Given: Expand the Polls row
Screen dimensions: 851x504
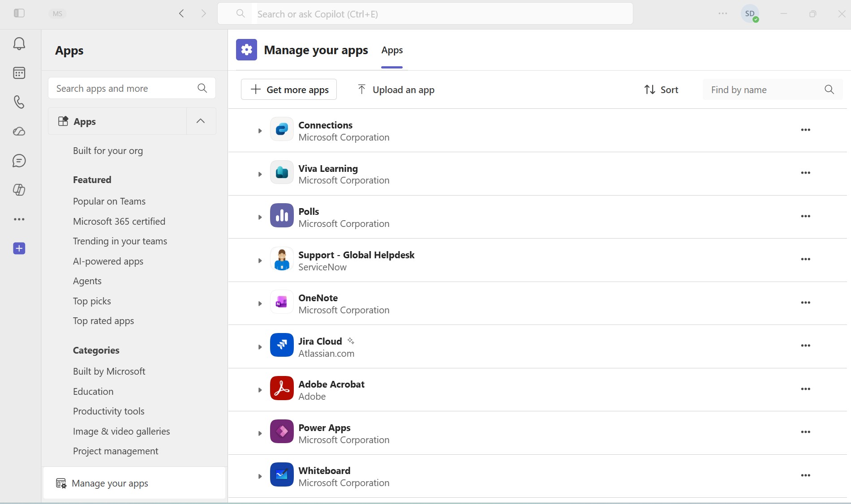Looking at the screenshot, I should coord(259,217).
